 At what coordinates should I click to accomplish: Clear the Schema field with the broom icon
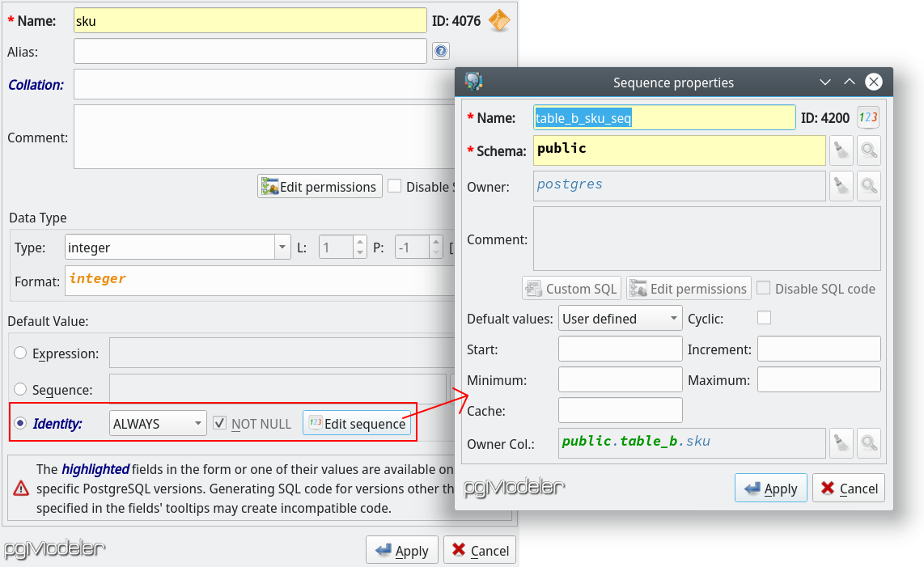tap(841, 151)
